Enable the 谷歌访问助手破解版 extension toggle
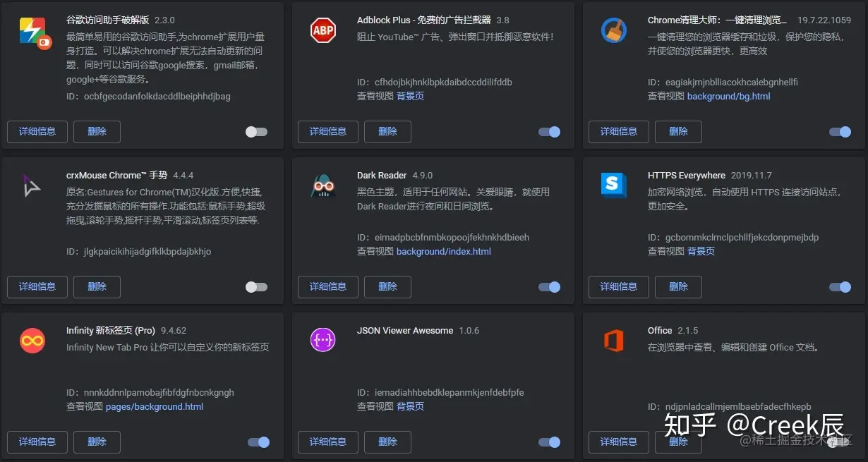Viewport: 868px width, 462px height. 256,132
